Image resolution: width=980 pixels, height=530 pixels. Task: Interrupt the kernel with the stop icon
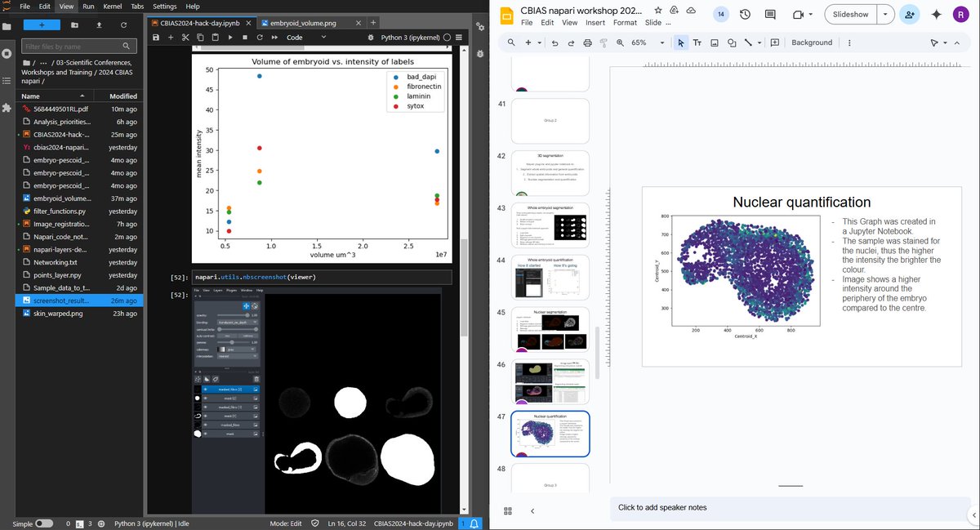click(245, 38)
